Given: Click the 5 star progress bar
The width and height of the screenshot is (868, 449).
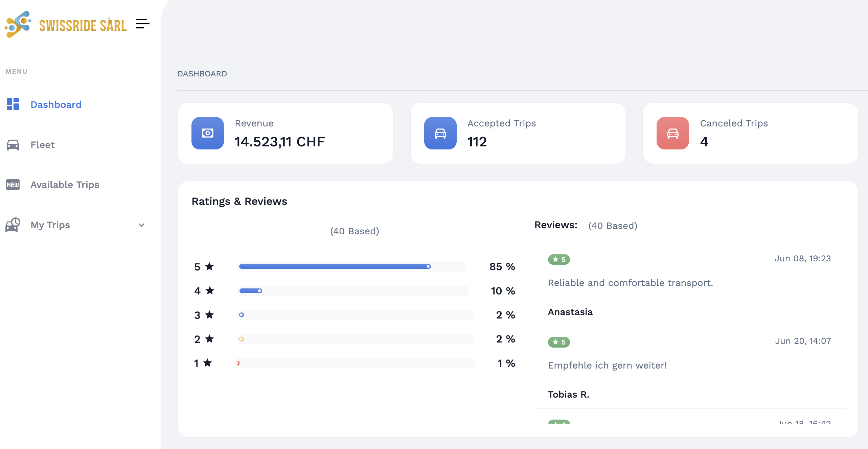Looking at the screenshot, I should pos(352,266).
